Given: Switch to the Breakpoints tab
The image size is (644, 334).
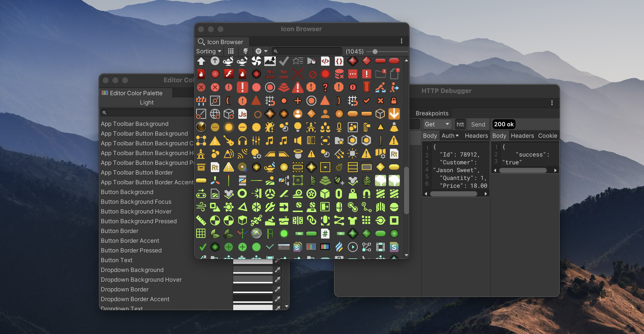Looking at the screenshot, I should pyautogui.click(x=432, y=113).
